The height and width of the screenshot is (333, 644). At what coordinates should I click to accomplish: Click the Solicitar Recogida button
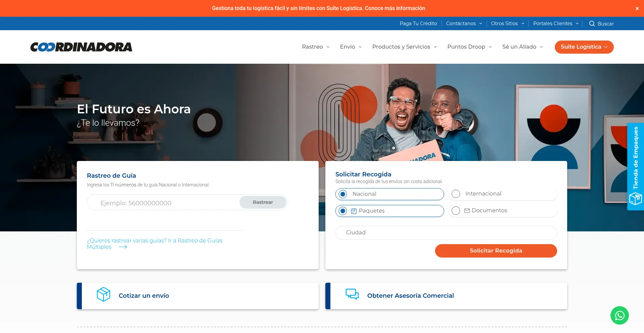coord(496,251)
